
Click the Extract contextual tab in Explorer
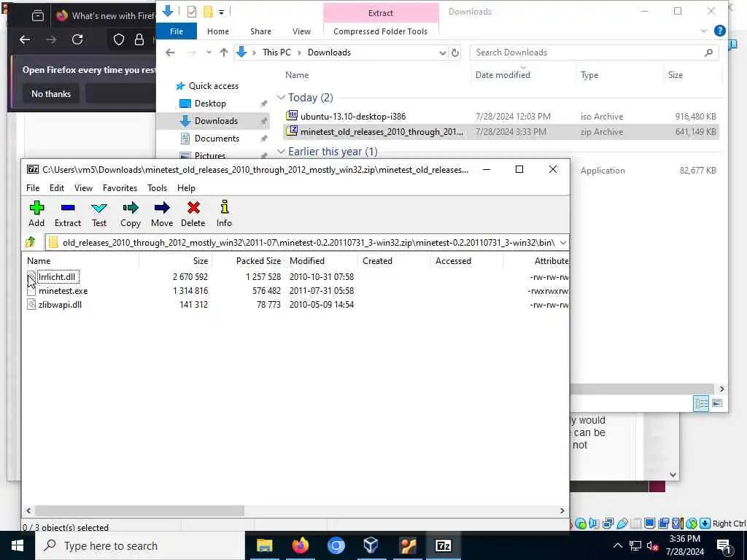click(x=381, y=13)
